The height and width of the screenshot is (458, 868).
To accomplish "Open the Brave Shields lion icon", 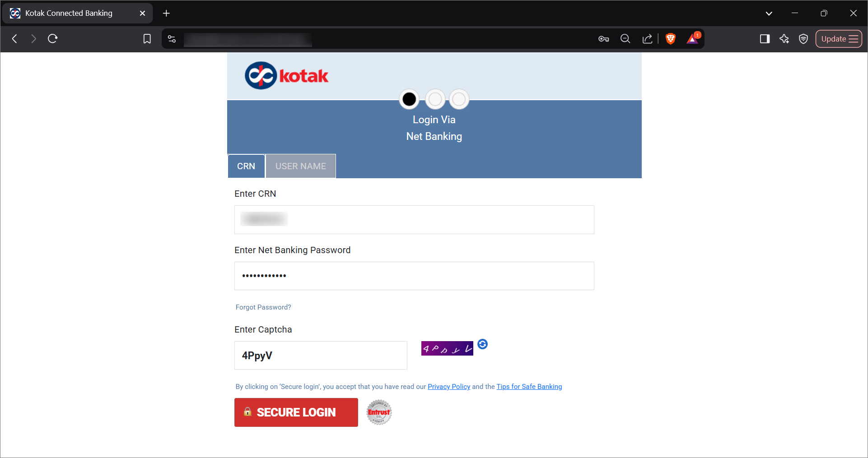I will tap(671, 39).
